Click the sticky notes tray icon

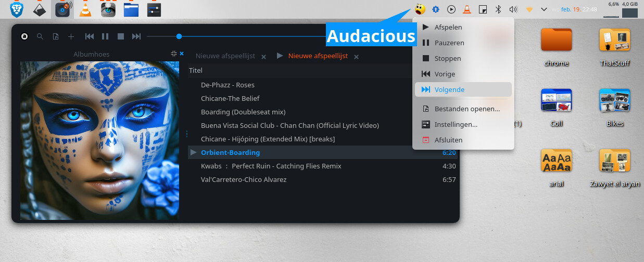(x=483, y=9)
